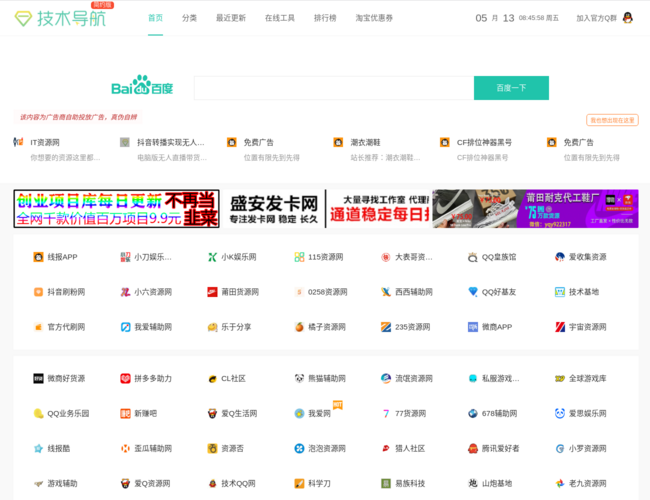Image resolution: width=650 pixels, height=500 pixels.
Task: Open the CF排位神器黑号 ad link
Action: 484,143
